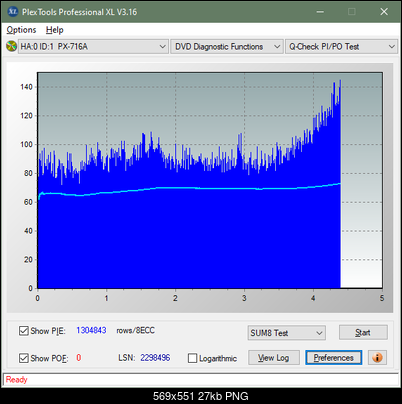Click the LSN value 2298496

[155, 358]
